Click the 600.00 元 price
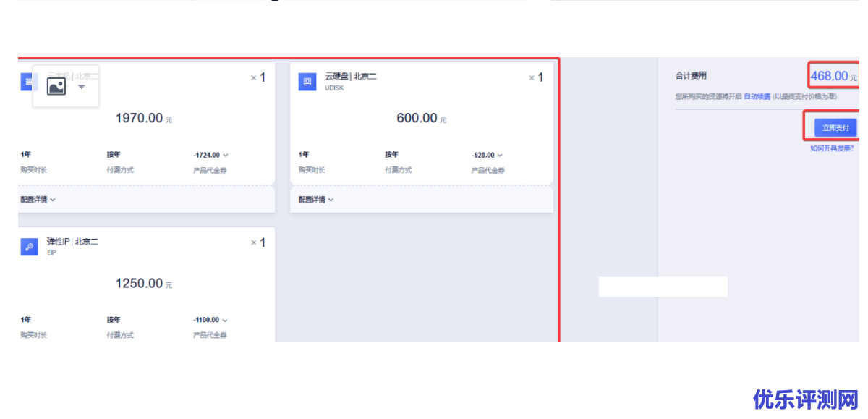The image size is (868, 419). tap(422, 118)
